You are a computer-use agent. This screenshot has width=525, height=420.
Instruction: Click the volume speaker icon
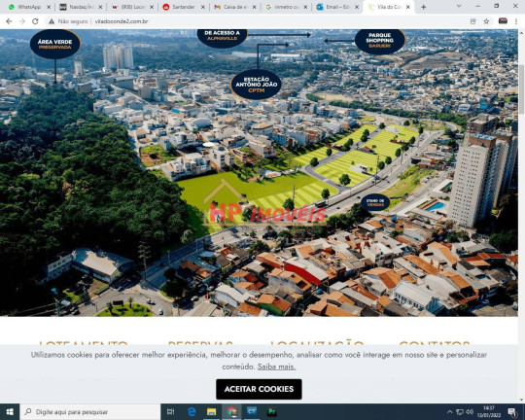pyautogui.click(x=470, y=411)
